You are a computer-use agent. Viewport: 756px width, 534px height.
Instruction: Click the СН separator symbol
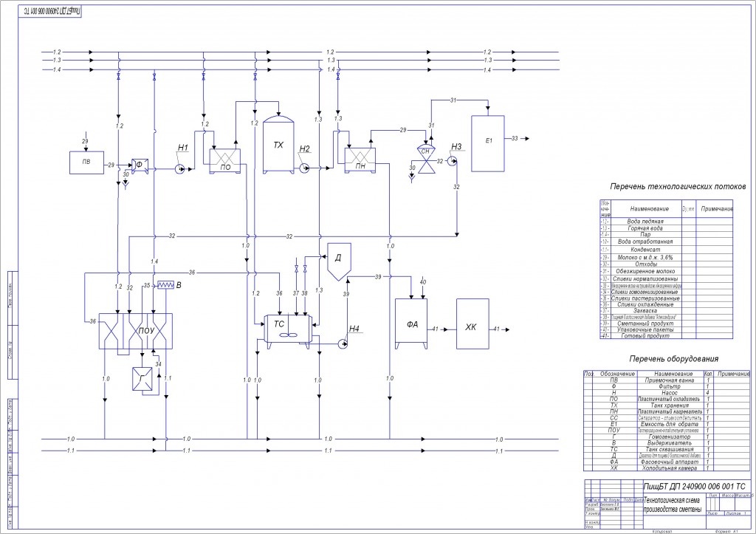tap(425, 157)
